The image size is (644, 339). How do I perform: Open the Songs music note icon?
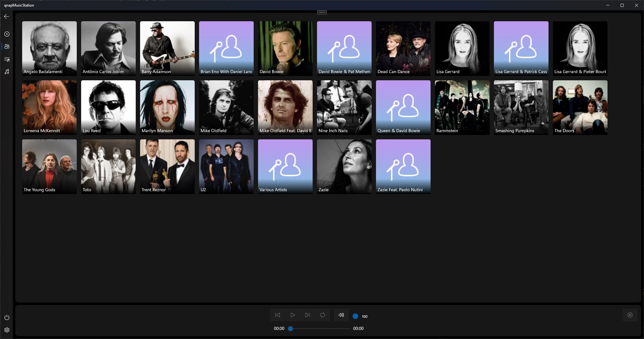7,72
